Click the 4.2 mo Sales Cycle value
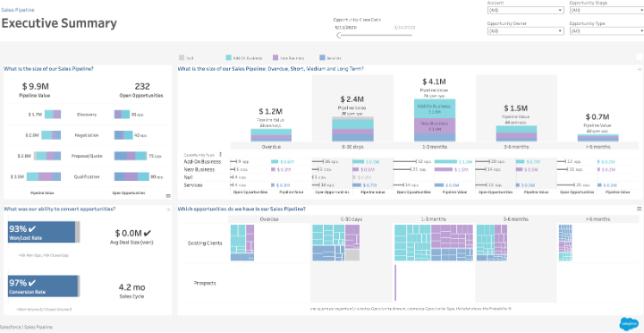The image size is (644, 333). pos(131,287)
